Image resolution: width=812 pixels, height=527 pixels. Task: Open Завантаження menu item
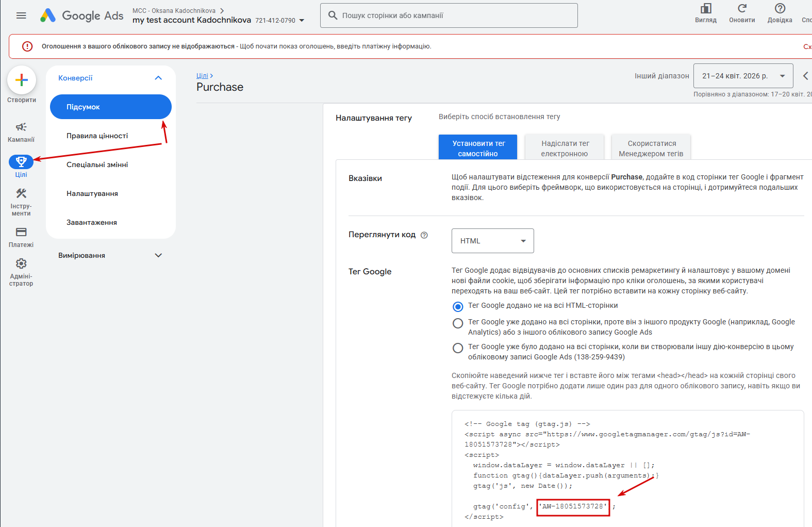click(x=111, y=222)
